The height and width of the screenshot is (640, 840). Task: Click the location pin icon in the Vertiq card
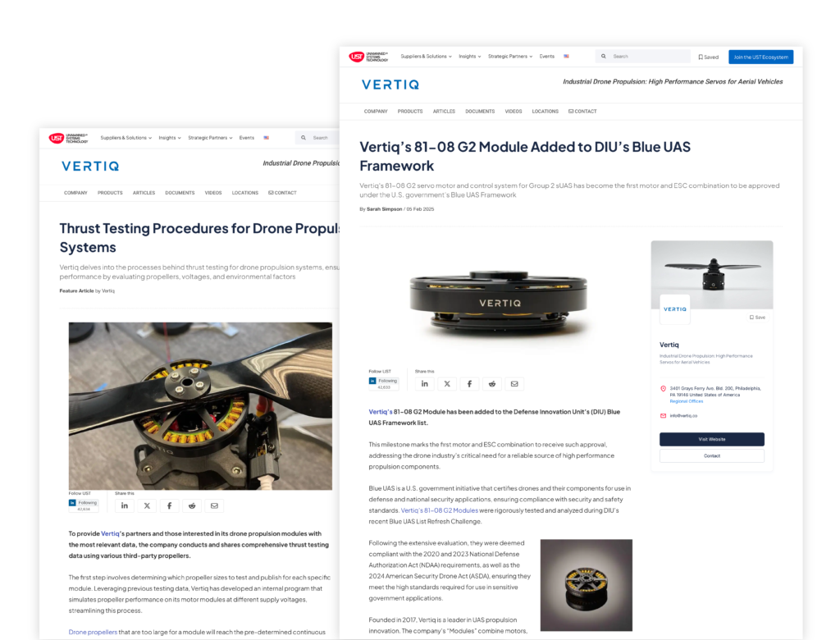(x=663, y=389)
